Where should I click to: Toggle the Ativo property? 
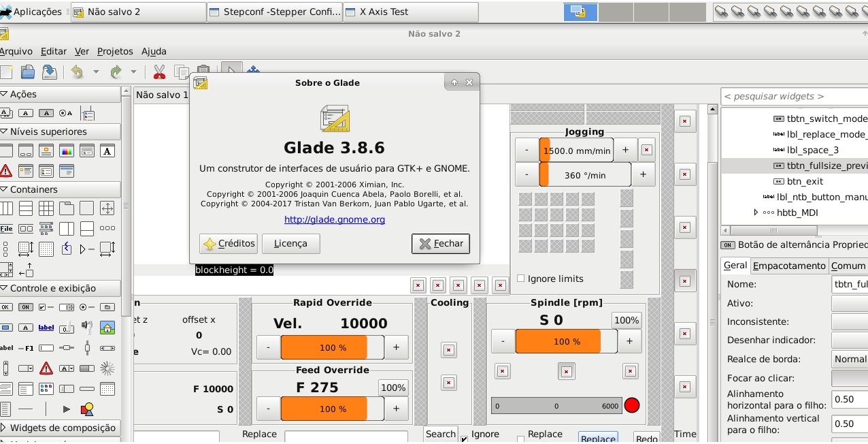point(850,303)
